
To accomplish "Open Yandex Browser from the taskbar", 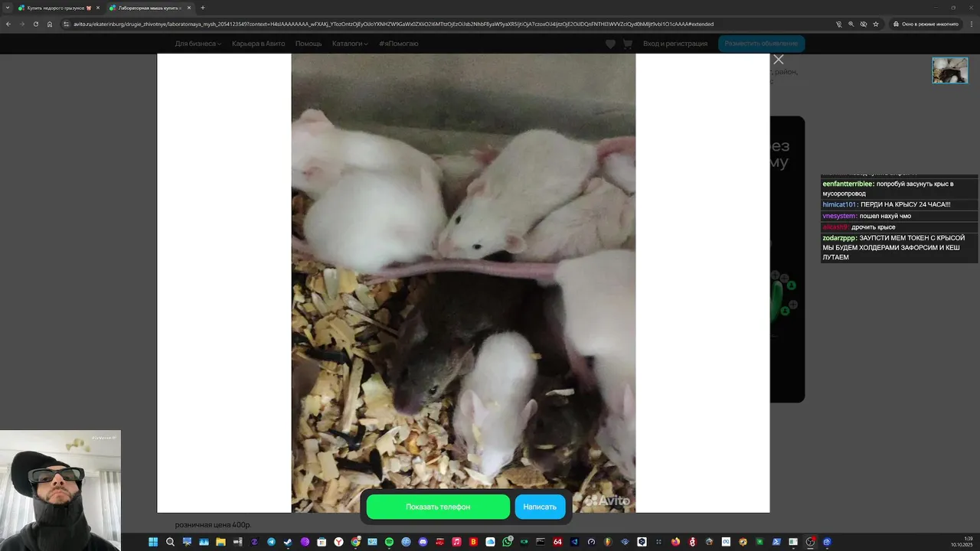I will (x=338, y=542).
